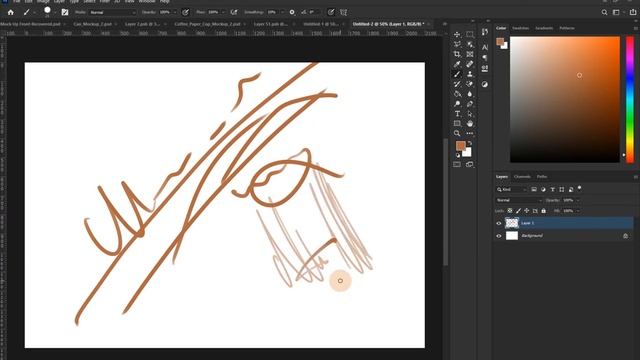Toggle lock all padlock icon

[543, 211]
